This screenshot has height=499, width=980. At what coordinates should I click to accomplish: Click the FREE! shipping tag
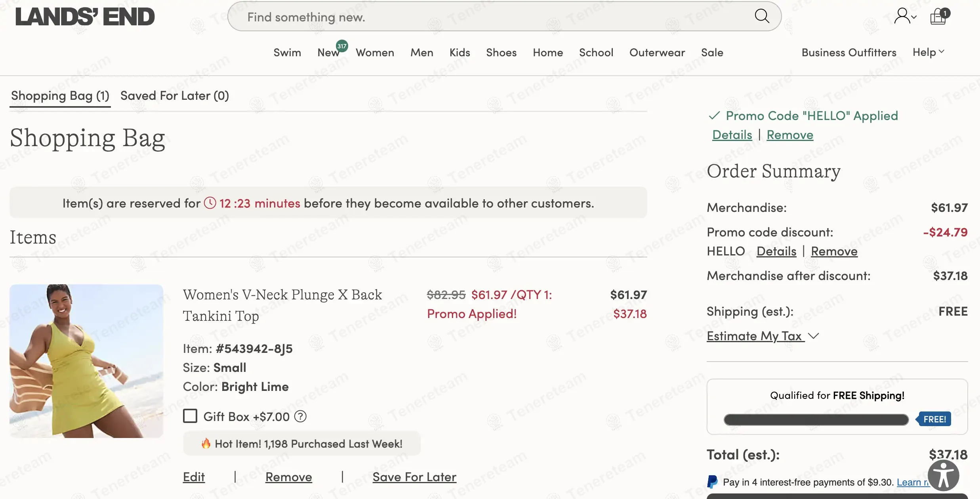[934, 419]
